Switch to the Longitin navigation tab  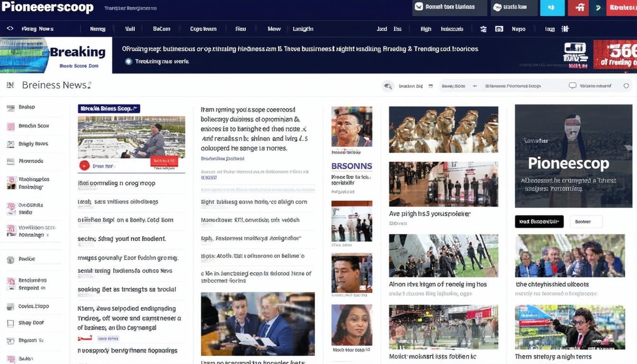pyautogui.click(x=303, y=29)
